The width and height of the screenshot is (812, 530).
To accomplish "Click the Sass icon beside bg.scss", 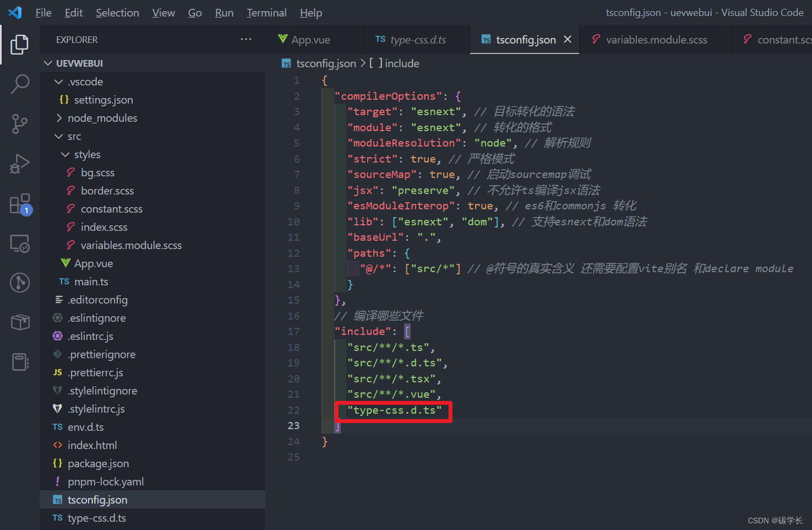I will pos(70,172).
